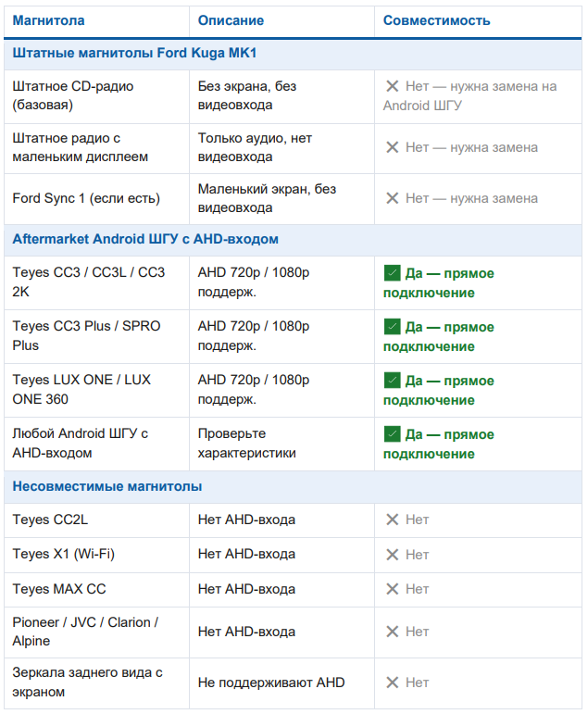Click the X icon in the Teyes X1 (Wi-Fi) row

[392, 555]
